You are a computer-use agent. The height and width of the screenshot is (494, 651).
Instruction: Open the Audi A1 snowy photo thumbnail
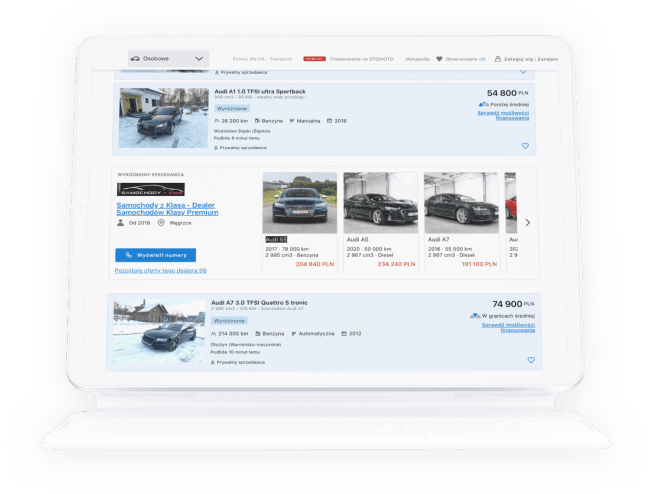click(164, 118)
